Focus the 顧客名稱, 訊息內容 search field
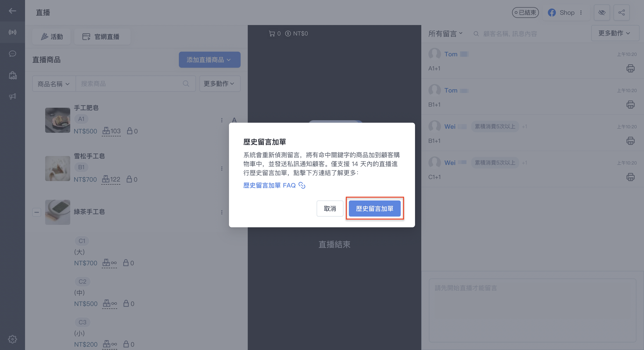This screenshot has width=644, height=350. click(530, 34)
